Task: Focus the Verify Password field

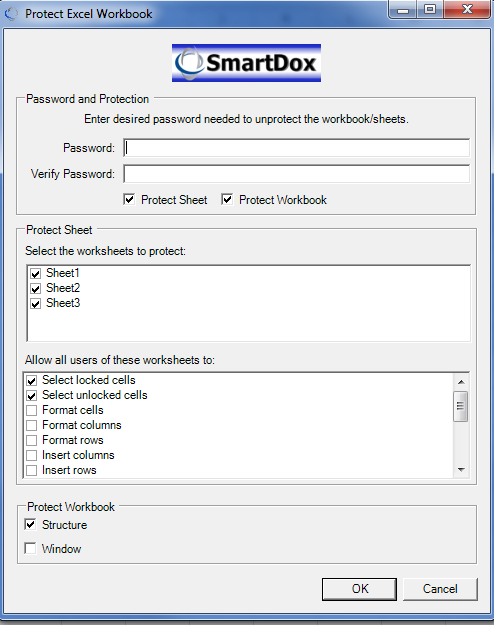Action: click(296, 174)
